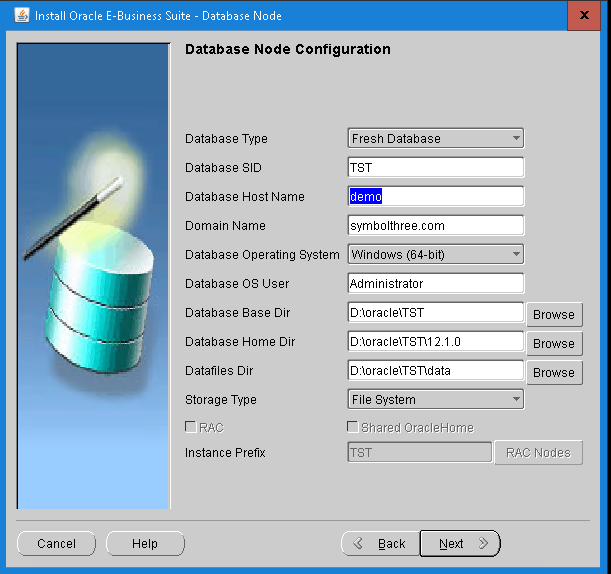Viewport: 611px width, 574px height.
Task: Browse for the Database Home Dir
Action: [x=553, y=343]
